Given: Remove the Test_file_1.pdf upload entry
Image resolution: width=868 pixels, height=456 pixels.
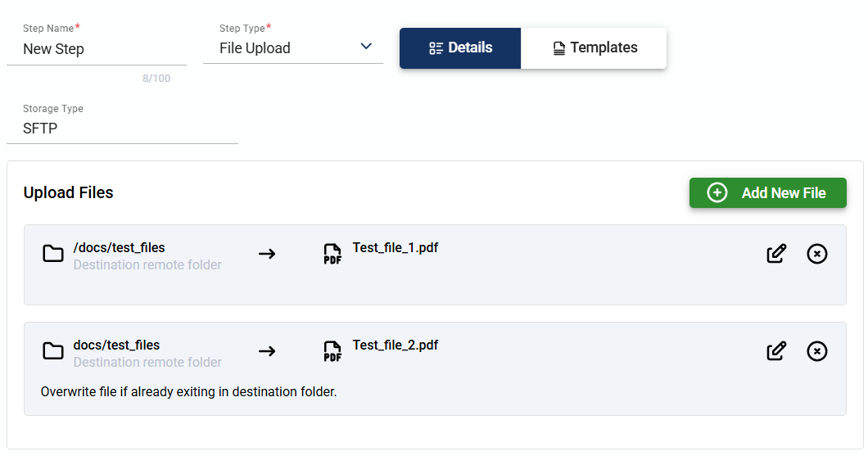Looking at the screenshot, I should (x=817, y=254).
